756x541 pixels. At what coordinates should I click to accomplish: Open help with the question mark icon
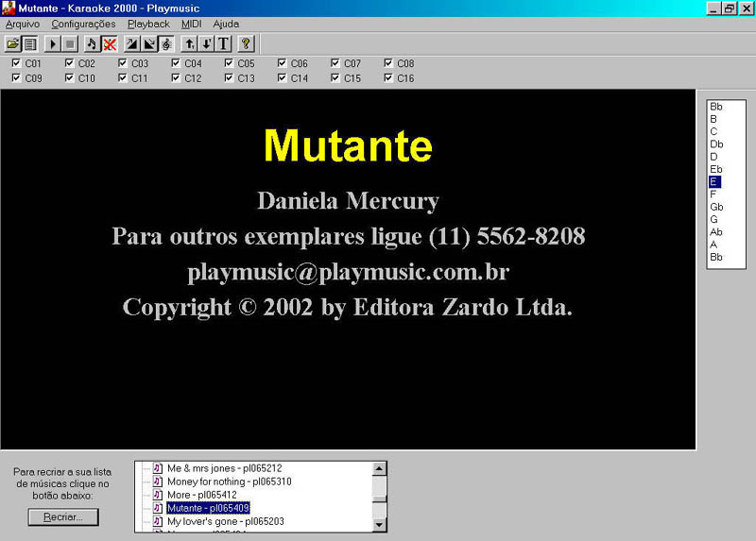tap(246, 44)
